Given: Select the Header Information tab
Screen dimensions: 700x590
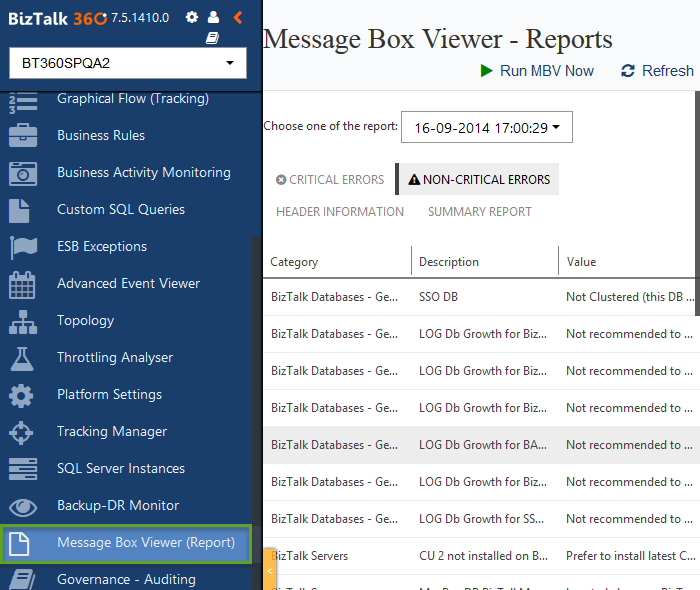Looking at the screenshot, I should coord(340,212).
